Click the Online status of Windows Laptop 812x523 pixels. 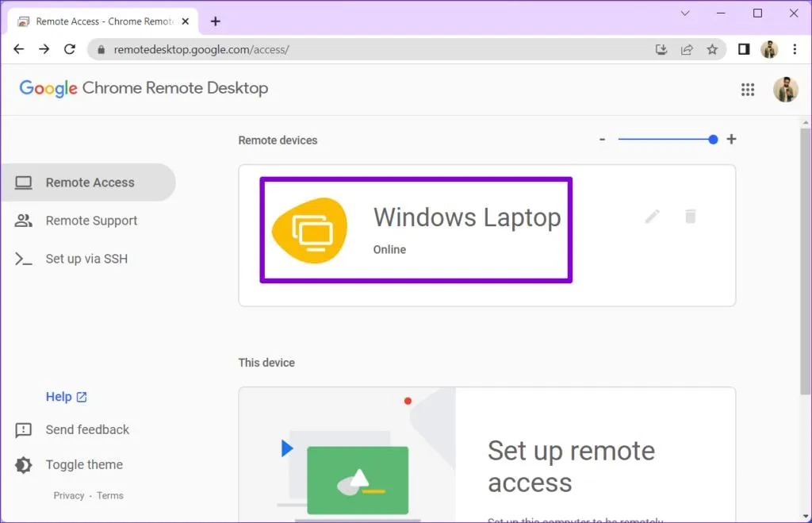coord(389,249)
